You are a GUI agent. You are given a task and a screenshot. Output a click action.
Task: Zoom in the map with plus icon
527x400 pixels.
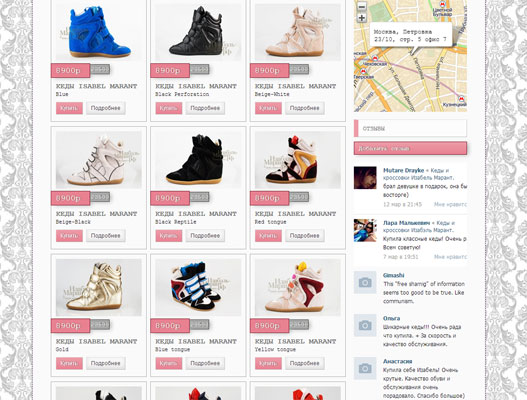[x=362, y=17]
